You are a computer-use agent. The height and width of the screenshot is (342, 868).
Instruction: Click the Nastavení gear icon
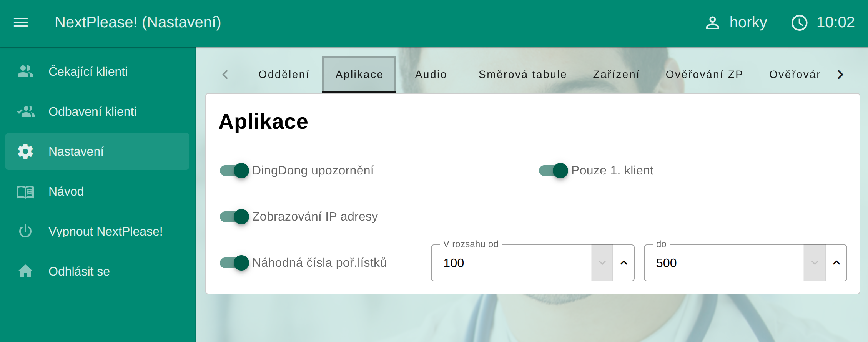(x=25, y=151)
